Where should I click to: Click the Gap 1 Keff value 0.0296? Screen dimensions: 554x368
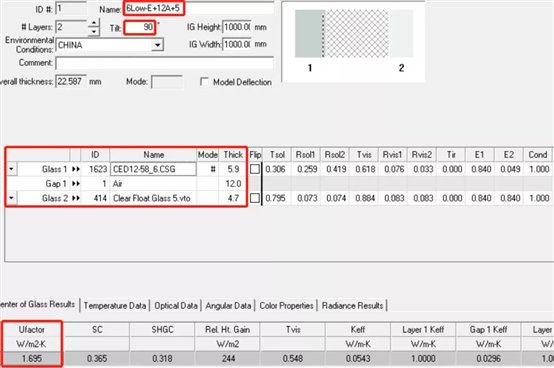pyautogui.click(x=488, y=358)
